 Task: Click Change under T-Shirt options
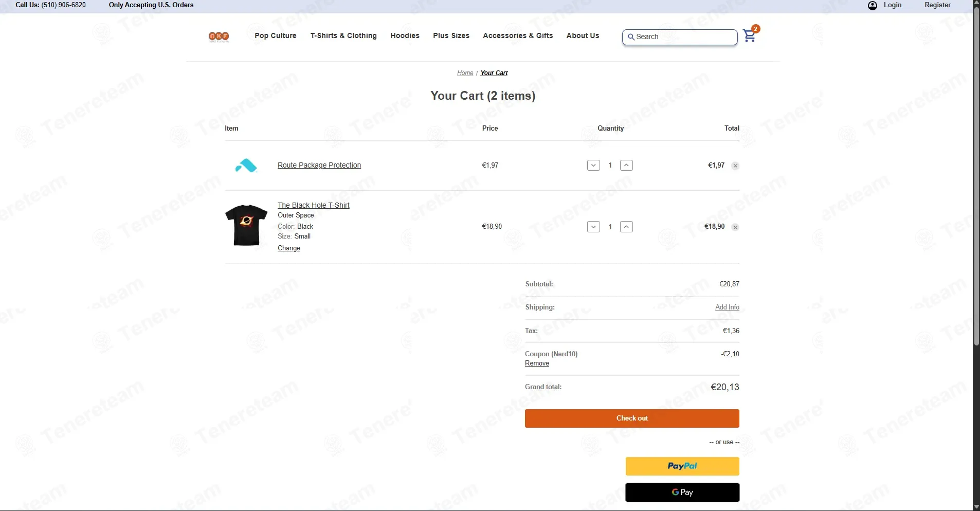[x=289, y=248]
